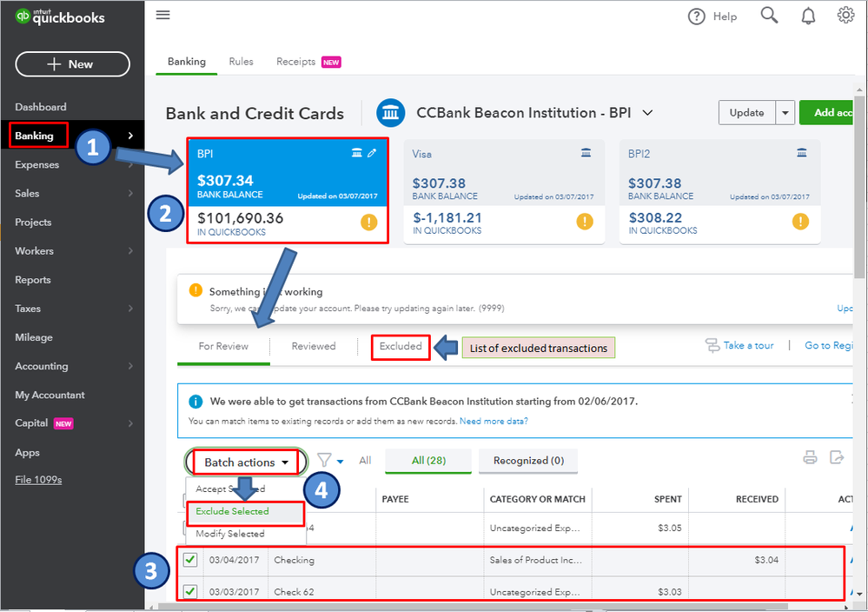Select the BPI2 account card
The width and height of the screenshot is (868, 612).
click(719, 191)
